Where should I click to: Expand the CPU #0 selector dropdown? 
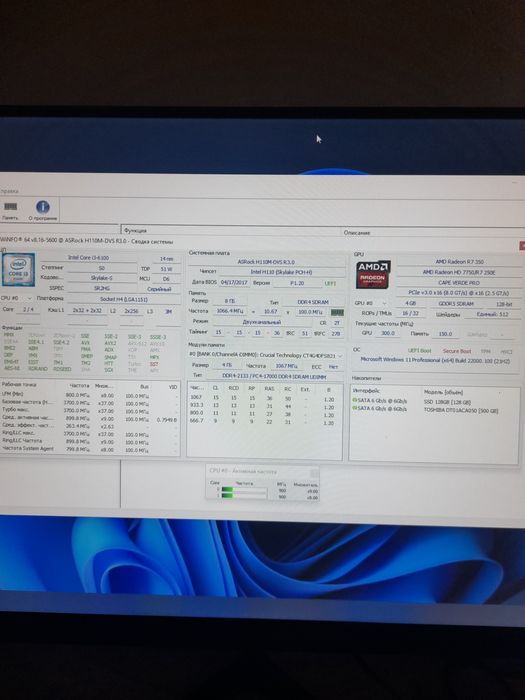[29, 298]
